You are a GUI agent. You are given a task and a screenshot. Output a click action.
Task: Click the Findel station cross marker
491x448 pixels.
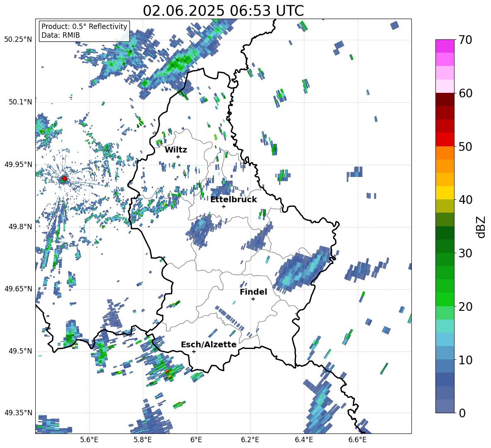click(253, 299)
